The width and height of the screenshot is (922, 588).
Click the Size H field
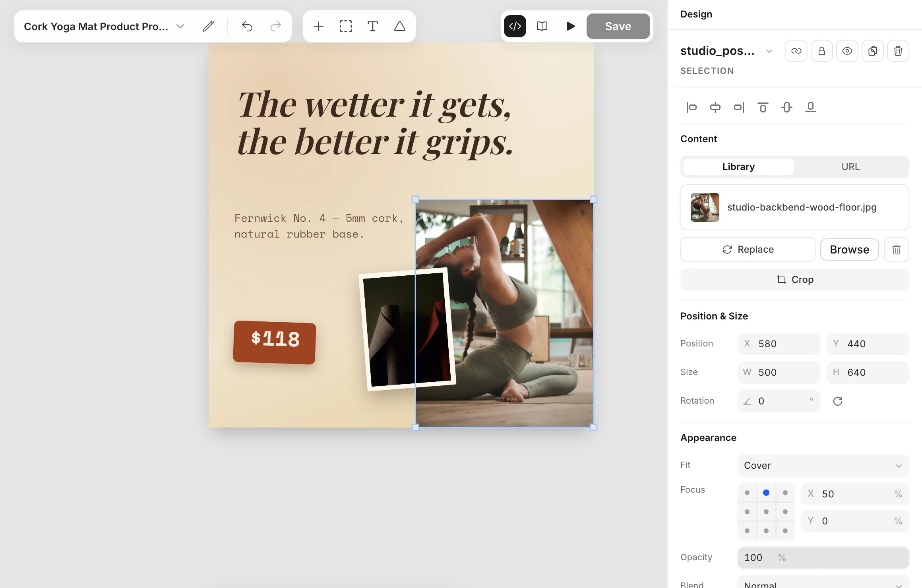click(868, 373)
